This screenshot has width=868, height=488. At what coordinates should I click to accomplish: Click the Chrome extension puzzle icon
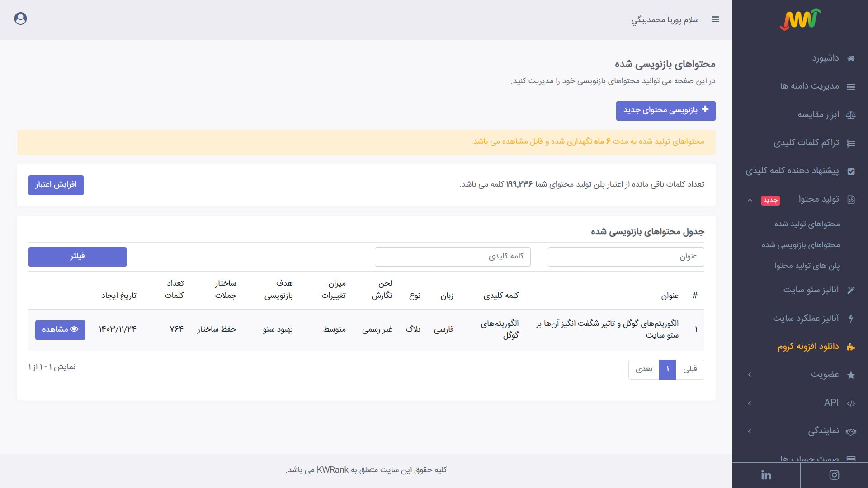tap(851, 347)
